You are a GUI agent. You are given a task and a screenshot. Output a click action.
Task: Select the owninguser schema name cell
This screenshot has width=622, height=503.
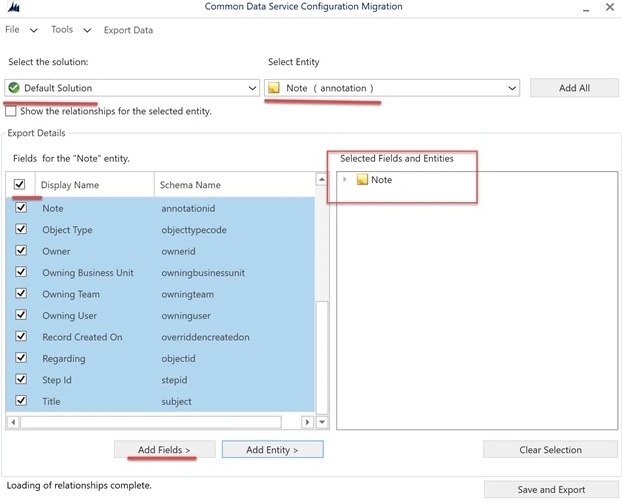coord(186,315)
